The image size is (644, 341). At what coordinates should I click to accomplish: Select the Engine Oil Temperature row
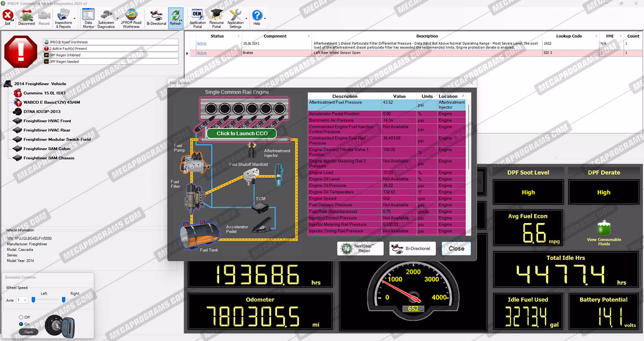pyautogui.click(x=387, y=192)
